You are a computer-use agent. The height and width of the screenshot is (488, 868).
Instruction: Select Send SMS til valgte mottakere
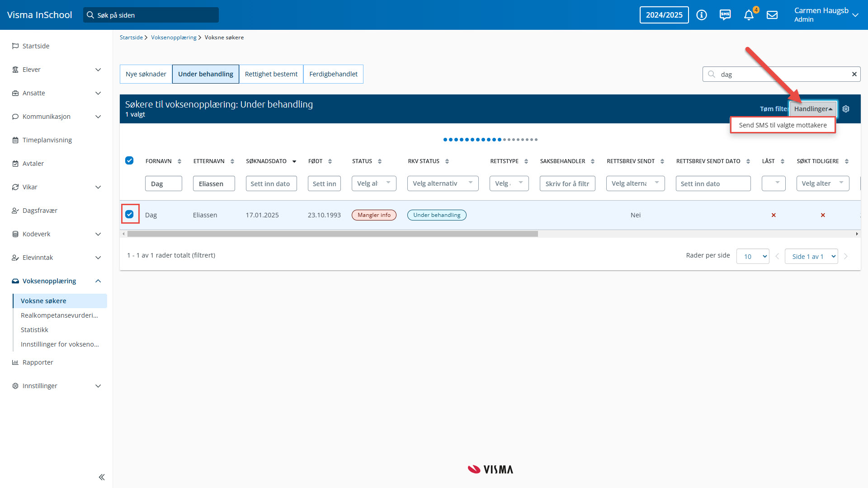pos(783,125)
